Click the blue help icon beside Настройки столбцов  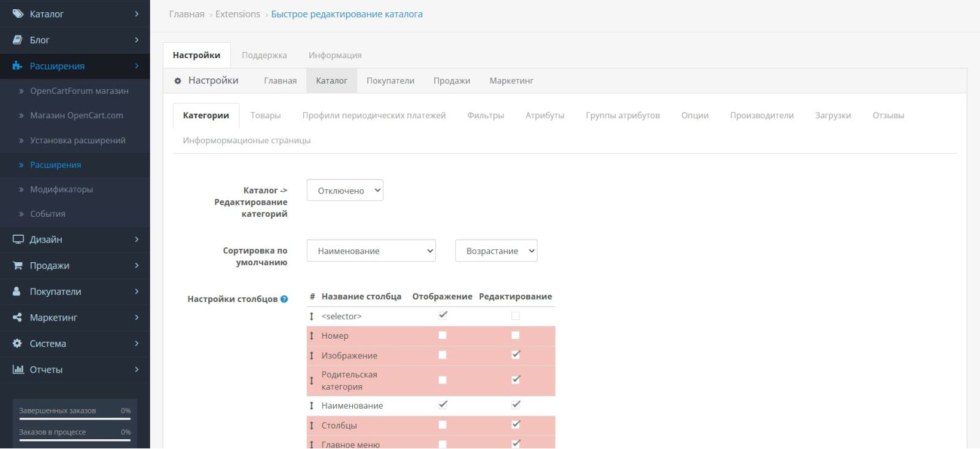click(x=284, y=299)
